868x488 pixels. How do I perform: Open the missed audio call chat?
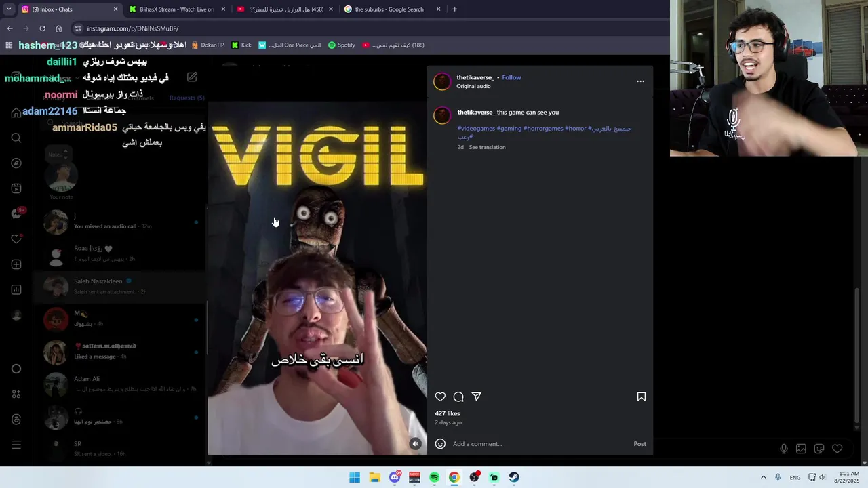pos(119,221)
